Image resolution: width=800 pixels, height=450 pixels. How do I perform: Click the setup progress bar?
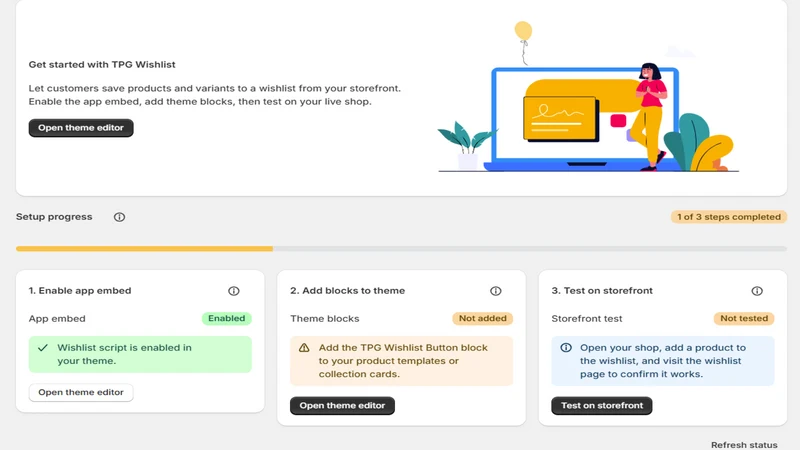click(402, 248)
